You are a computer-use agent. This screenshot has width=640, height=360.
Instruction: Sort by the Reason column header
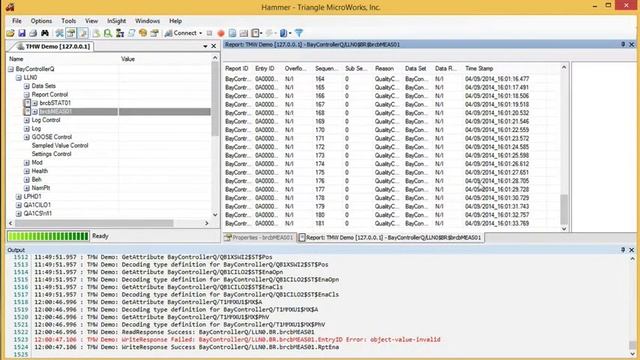(384, 69)
